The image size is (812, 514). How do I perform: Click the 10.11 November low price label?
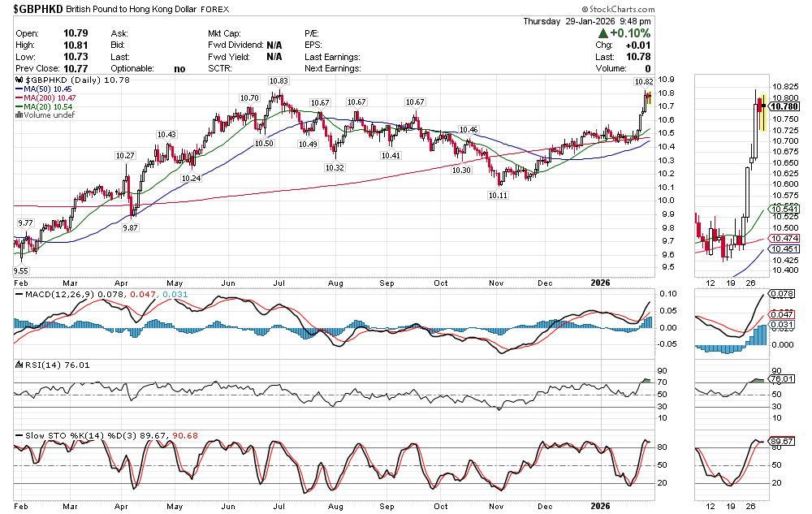498,195
